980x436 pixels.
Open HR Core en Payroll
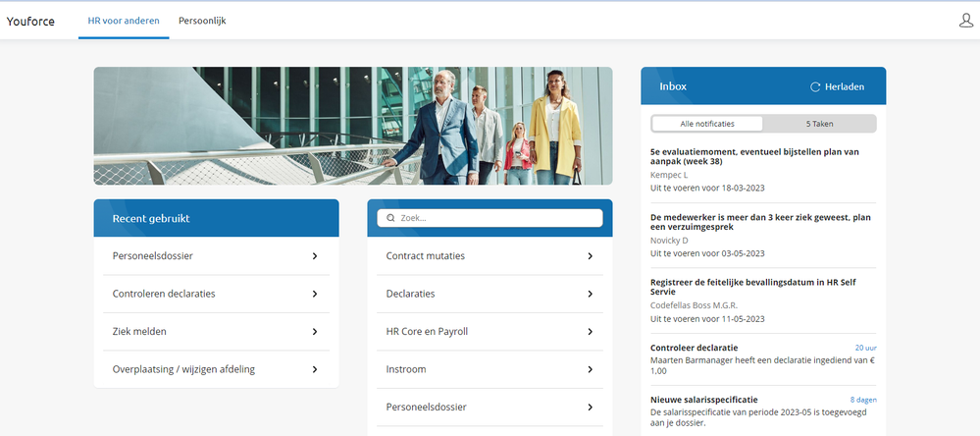[x=490, y=332]
